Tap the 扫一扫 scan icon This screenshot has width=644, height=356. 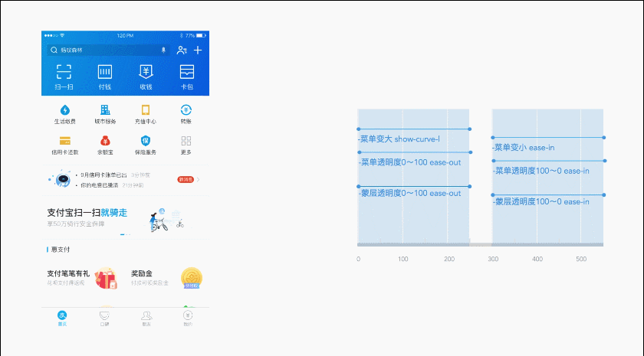63,73
